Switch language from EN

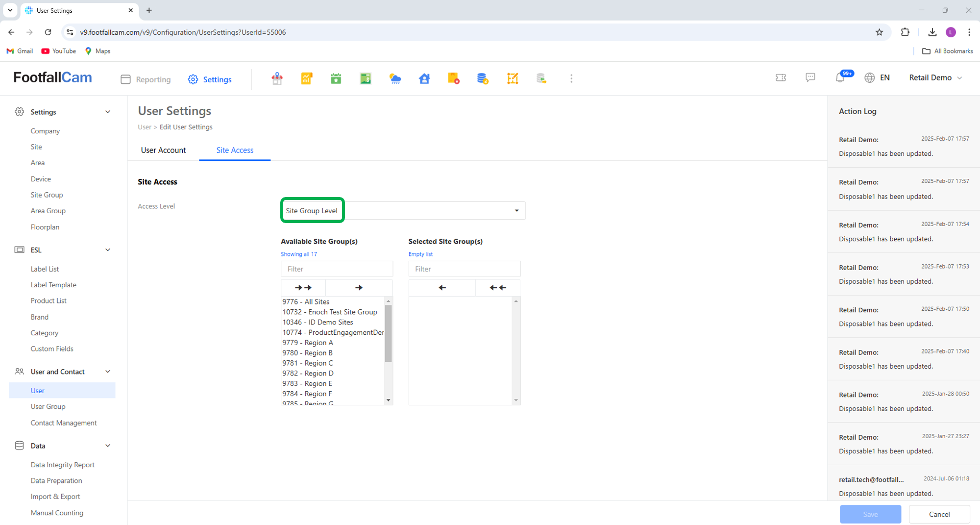(885, 77)
